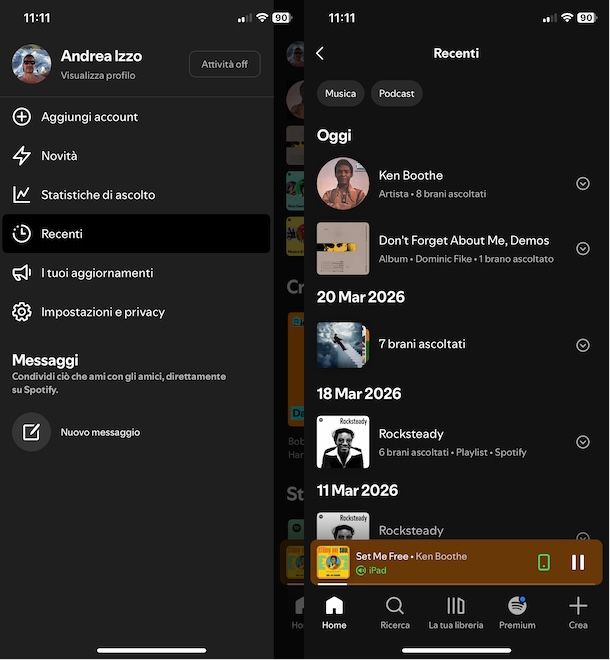Pause the Set Me Free track
Image resolution: width=610 pixels, height=660 pixels.
[578, 562]
